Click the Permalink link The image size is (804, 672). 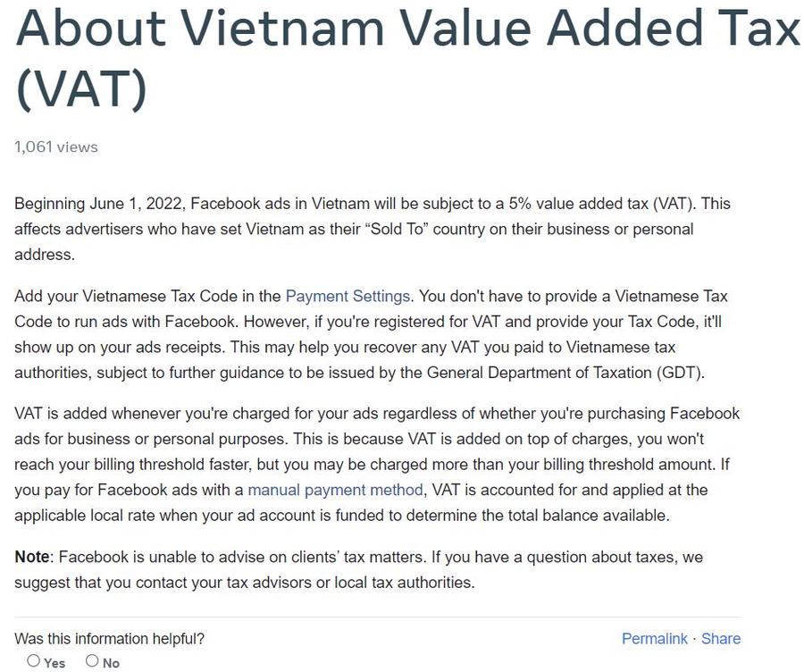(654, 638)
